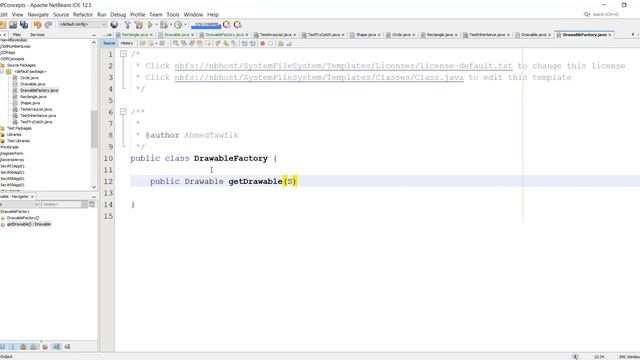Click the first profiler icon beside memory bar
Viewport: 640px width, 360px height.
tap(227, 25)
